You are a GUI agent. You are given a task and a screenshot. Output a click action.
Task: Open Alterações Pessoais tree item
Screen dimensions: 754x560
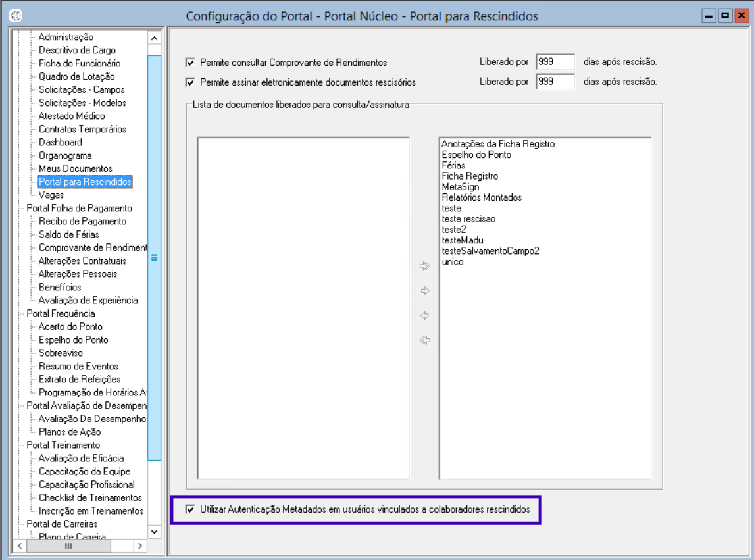click(78, 274)
